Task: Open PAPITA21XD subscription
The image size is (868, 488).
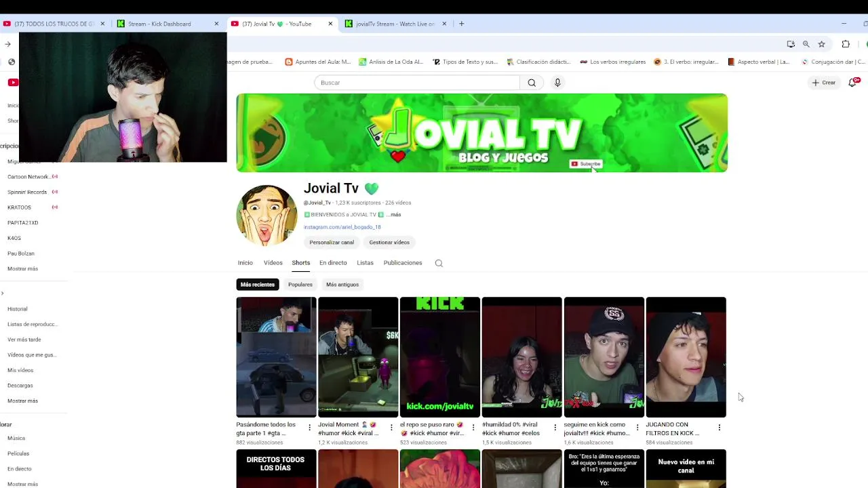Action: 22,223
